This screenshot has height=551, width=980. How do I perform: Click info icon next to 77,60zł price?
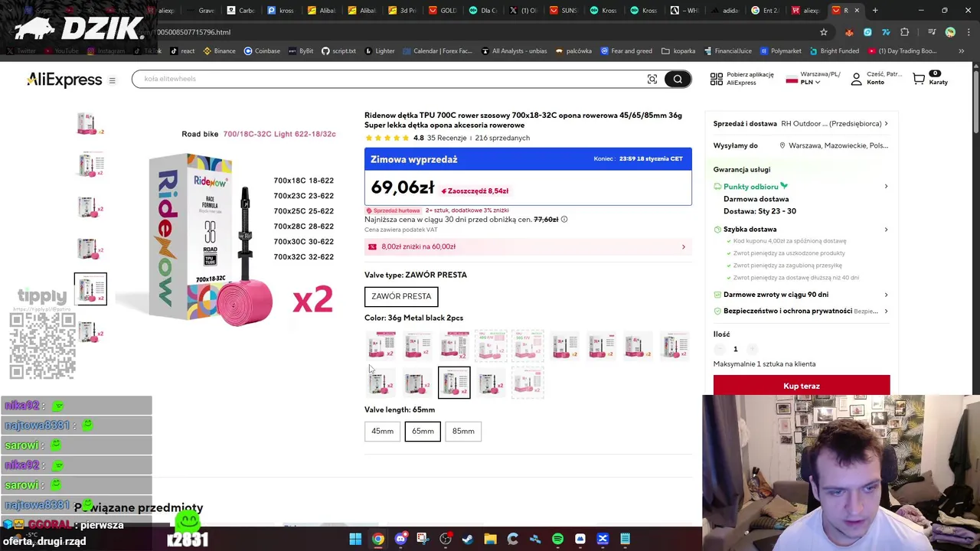click(564, 220)
